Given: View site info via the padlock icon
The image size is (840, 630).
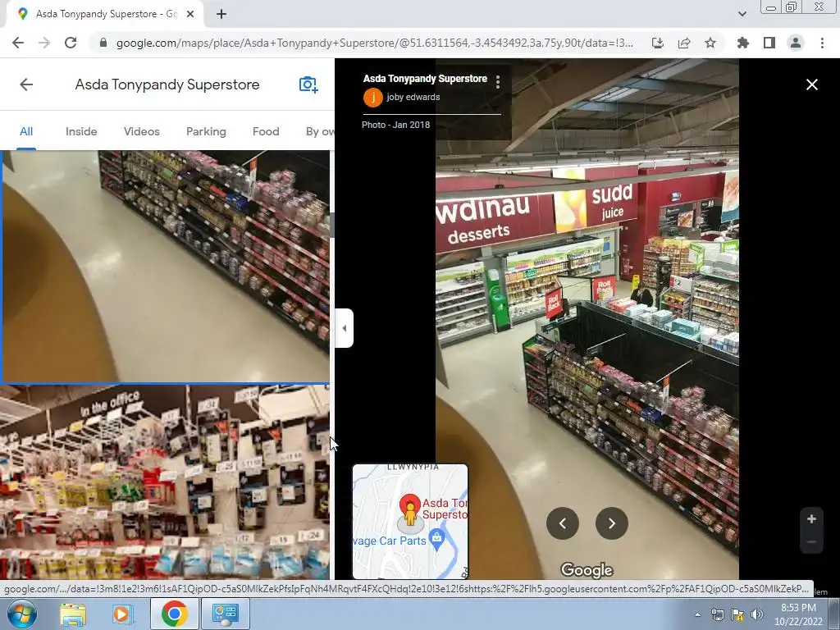Looking at the screenshot, I should click(x=103, y=43).
